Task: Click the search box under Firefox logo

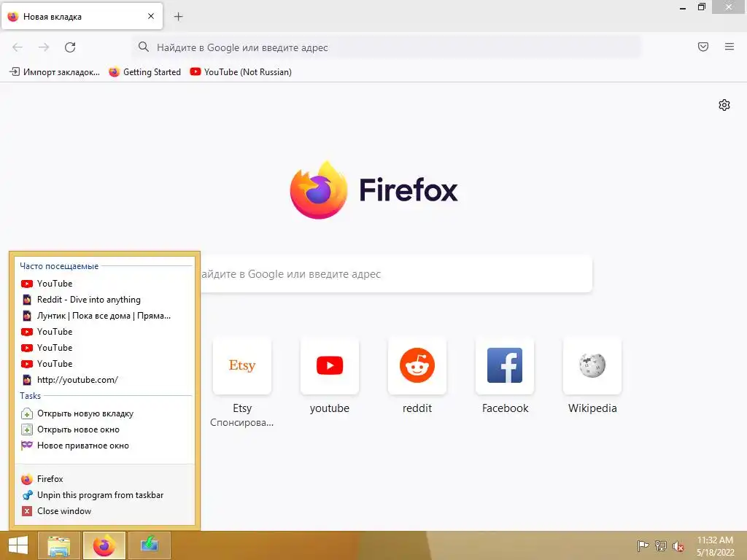Action: pyautogui.click(x=395, y=274)
